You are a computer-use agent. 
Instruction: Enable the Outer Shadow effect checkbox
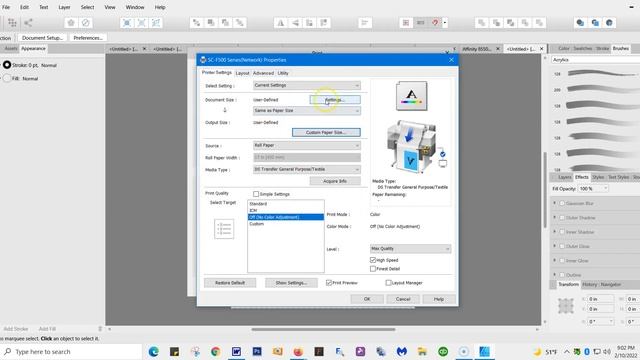[x=562, y=218]
